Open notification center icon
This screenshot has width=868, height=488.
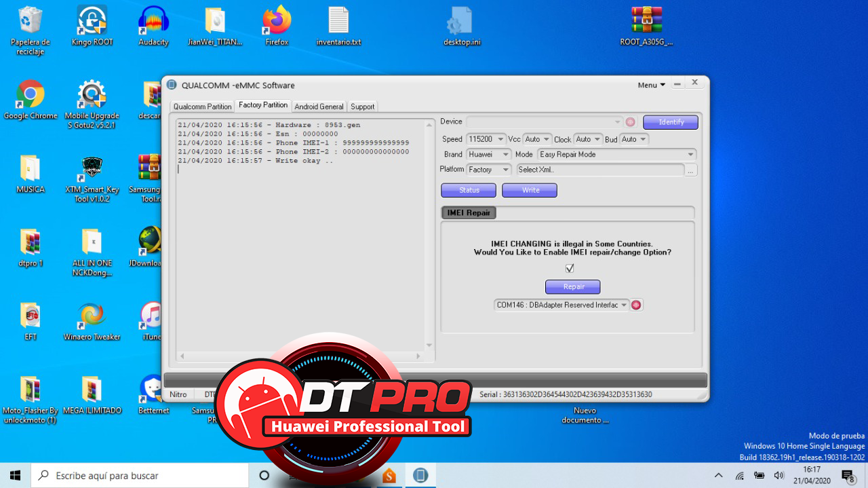(848, 476)
